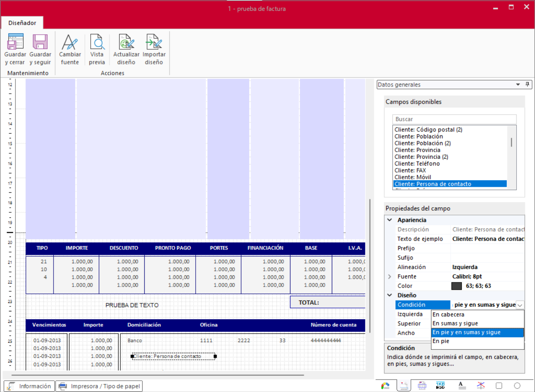Click the 'BASE' column header

311,248
